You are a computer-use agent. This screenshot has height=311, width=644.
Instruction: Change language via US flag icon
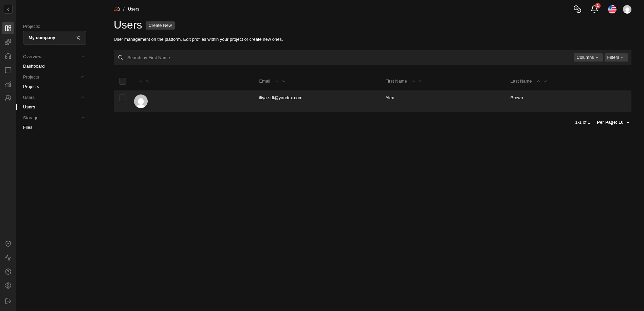click(x=612, y=9)
